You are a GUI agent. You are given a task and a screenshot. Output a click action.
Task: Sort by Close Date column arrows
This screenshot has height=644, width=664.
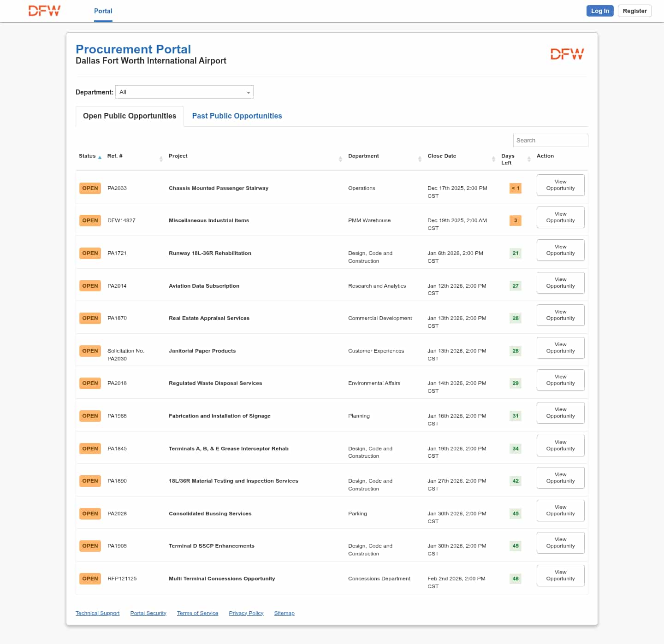pos(493,159)
